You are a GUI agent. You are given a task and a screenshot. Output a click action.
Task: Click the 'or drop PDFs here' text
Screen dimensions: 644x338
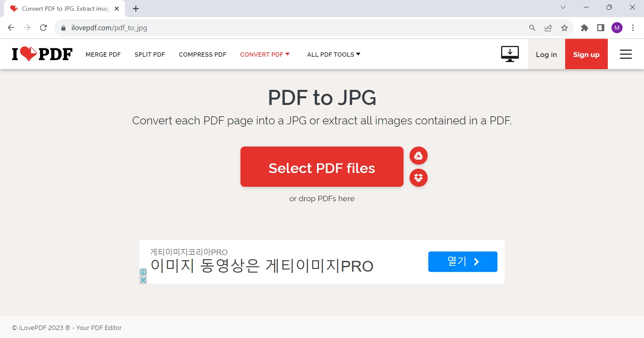[x=322, y=199]
